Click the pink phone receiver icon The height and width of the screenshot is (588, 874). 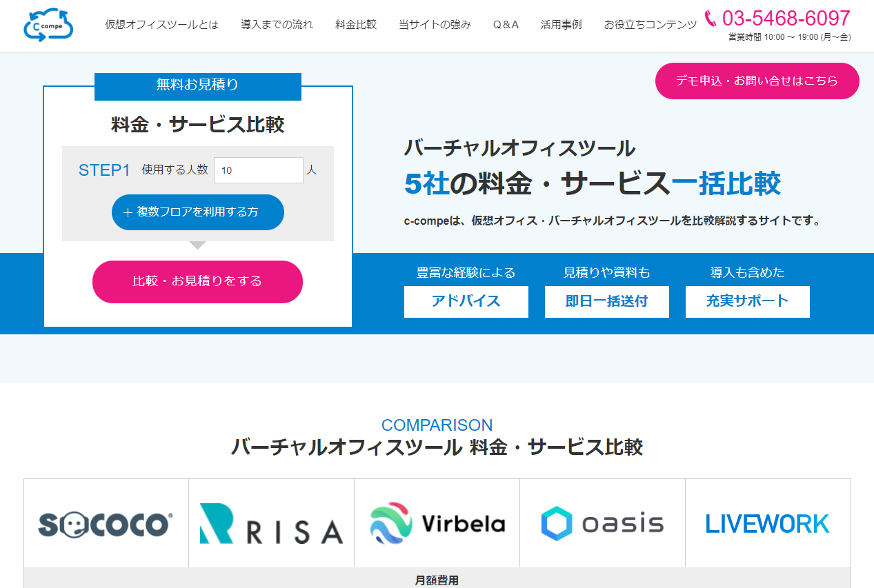click(711, 17)
